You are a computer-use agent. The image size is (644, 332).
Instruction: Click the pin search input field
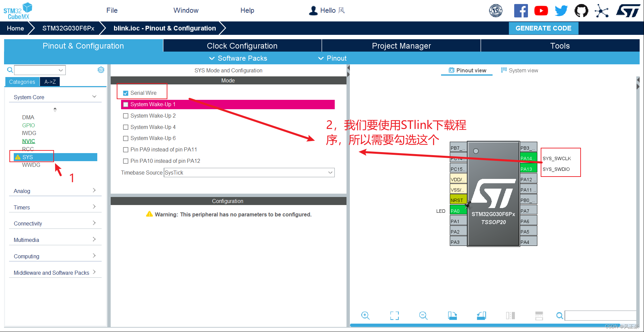[600, 316]
